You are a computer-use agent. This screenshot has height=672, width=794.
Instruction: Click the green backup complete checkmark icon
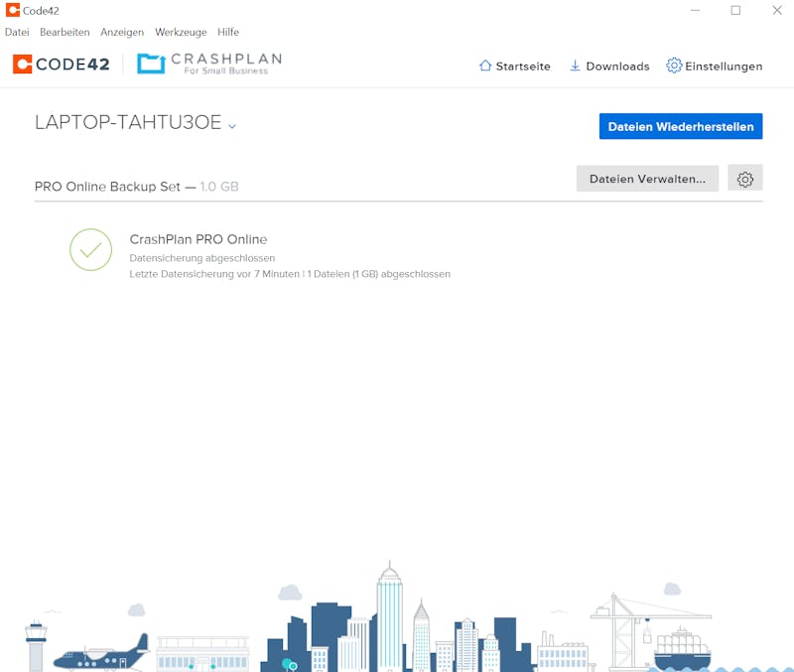click(90, 250)
